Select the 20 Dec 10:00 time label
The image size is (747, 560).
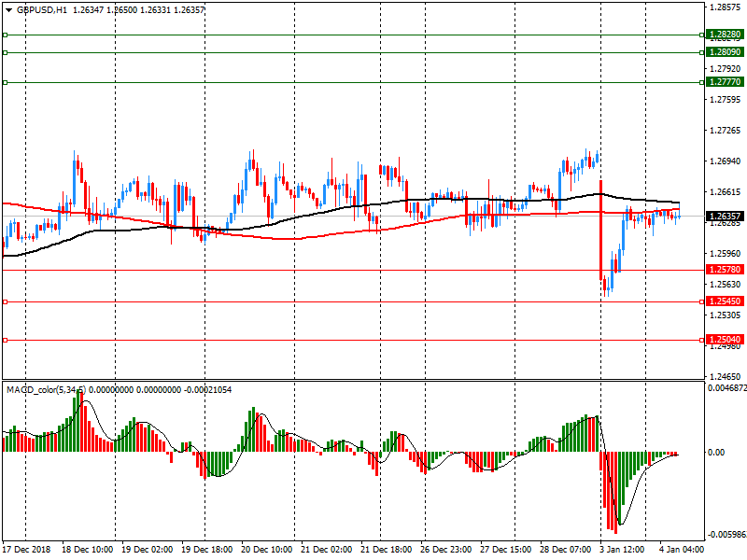265,550
